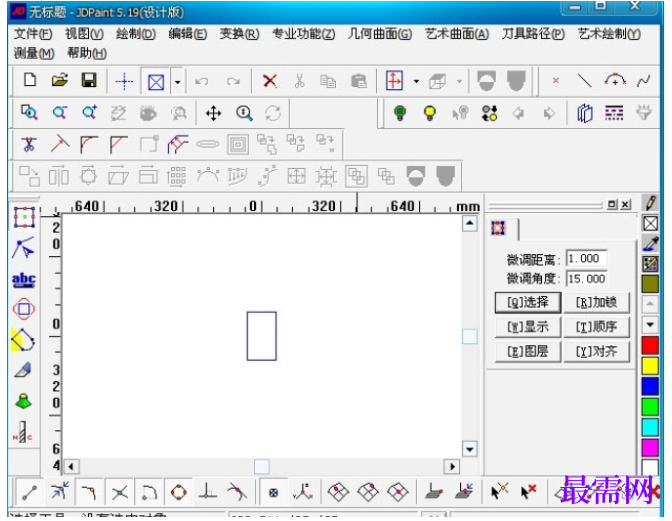Toggle the intersection snap icon

click(x=120, y=492)
